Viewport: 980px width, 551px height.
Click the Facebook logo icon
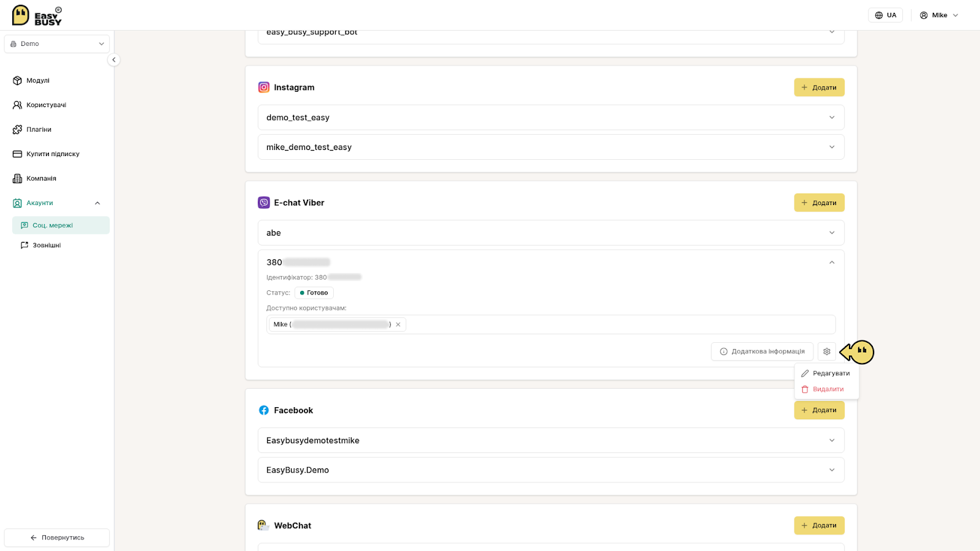(264, 410)
